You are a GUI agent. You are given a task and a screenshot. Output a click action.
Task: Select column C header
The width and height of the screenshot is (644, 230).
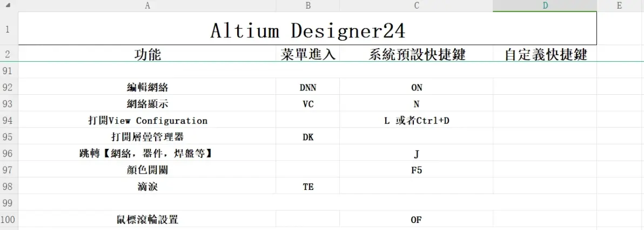[x=416, y=5]
